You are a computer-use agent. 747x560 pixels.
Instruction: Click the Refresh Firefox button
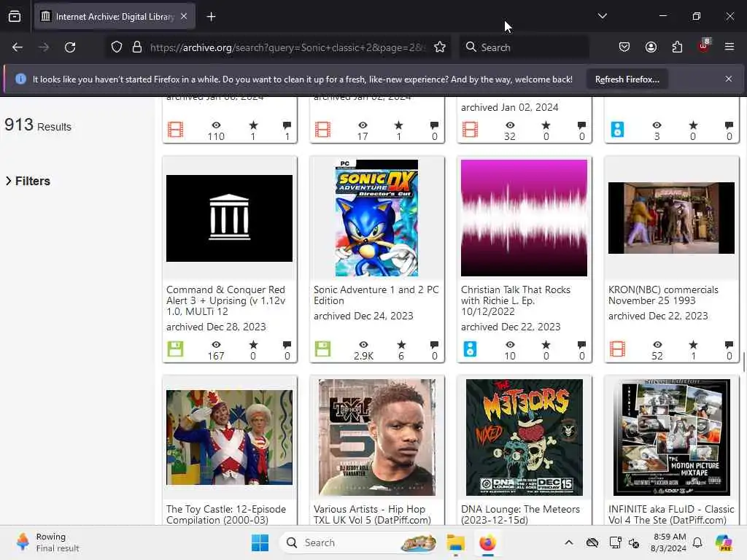click(x=627, y=79)
